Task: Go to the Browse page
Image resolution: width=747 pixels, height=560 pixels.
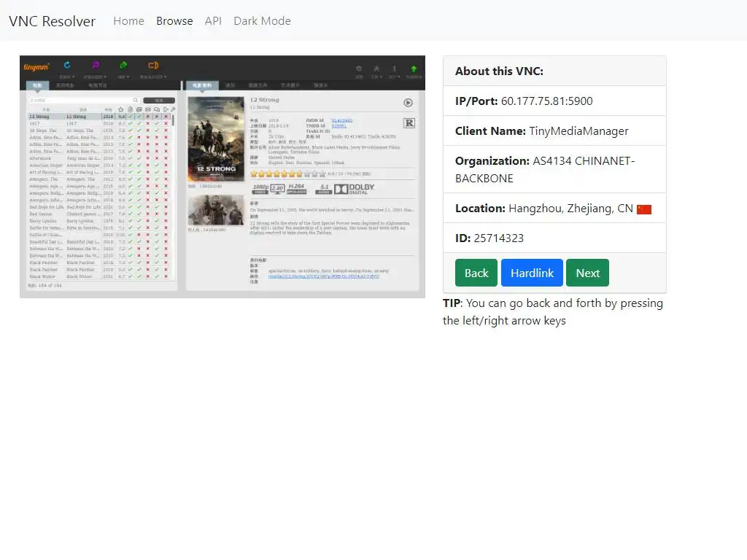Action: pos(174,21)
